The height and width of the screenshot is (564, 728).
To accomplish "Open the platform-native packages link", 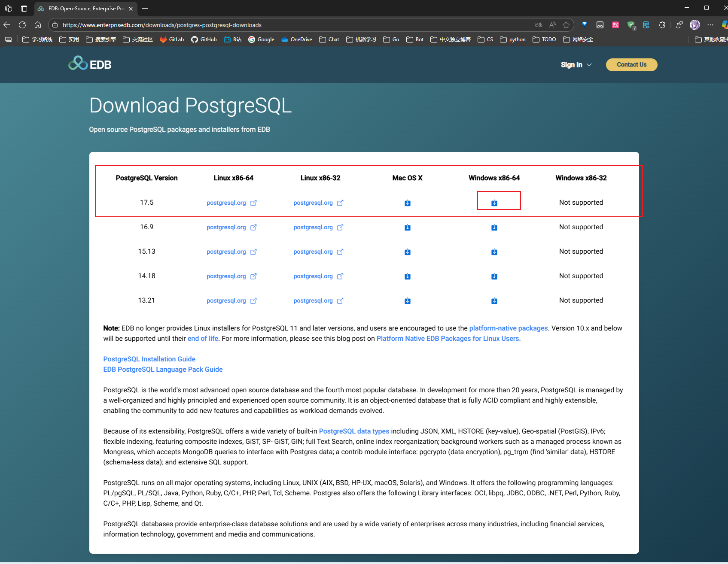I will pos(509,328).
